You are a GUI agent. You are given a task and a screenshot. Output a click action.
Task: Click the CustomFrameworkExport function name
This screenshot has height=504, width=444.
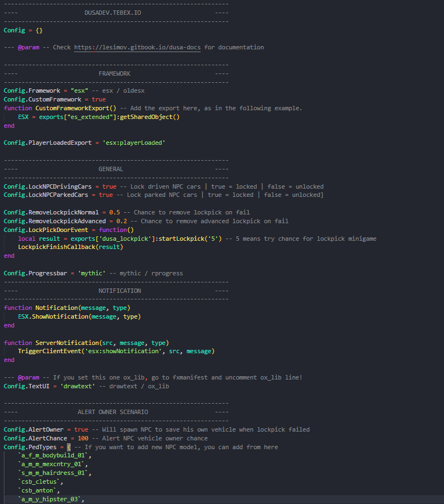(72, 109)
